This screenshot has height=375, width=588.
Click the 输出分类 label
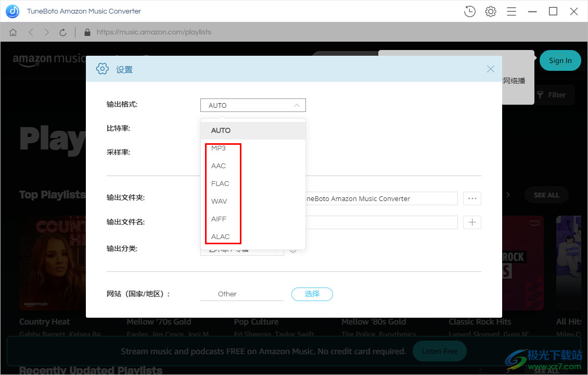122,249
